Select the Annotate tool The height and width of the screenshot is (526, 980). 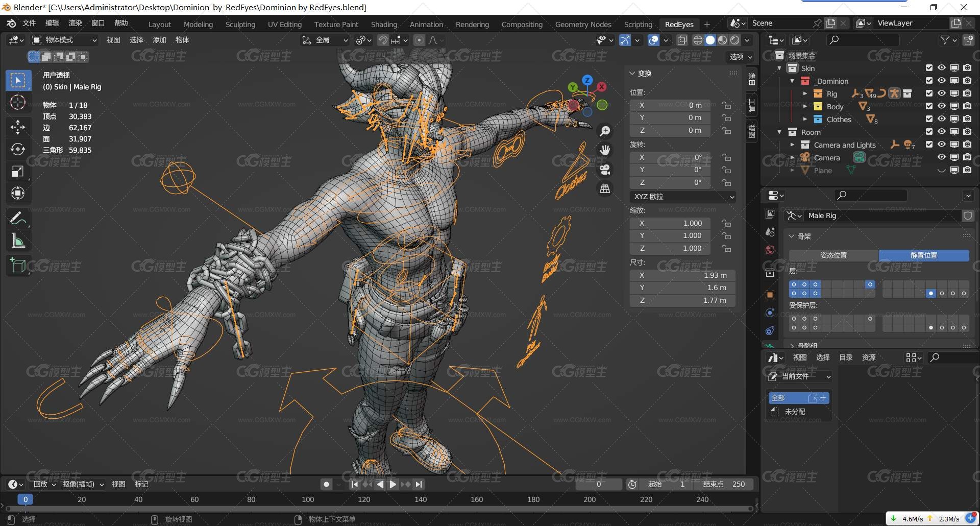tap(18, 219)
